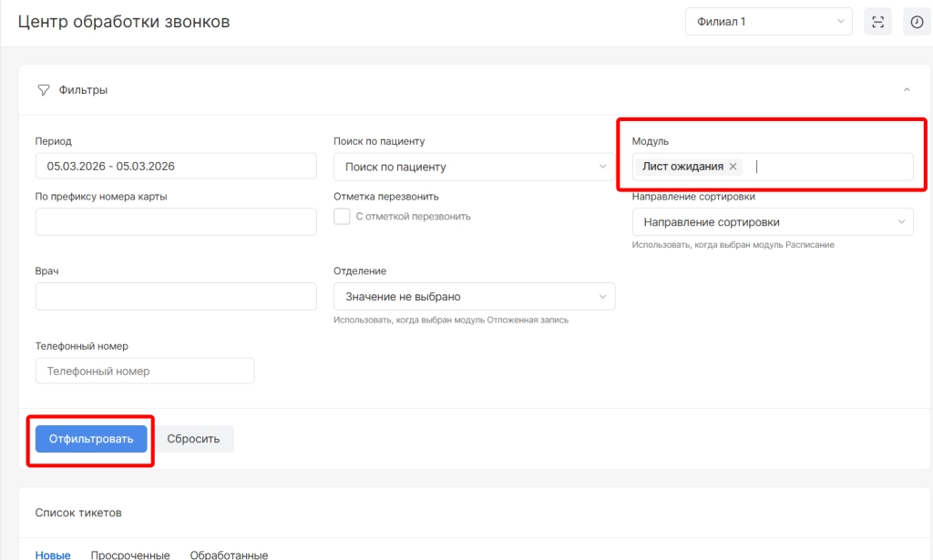Click the funnel icon beside Фильтры
Viewport: 933px width, 560px height.
43,90
